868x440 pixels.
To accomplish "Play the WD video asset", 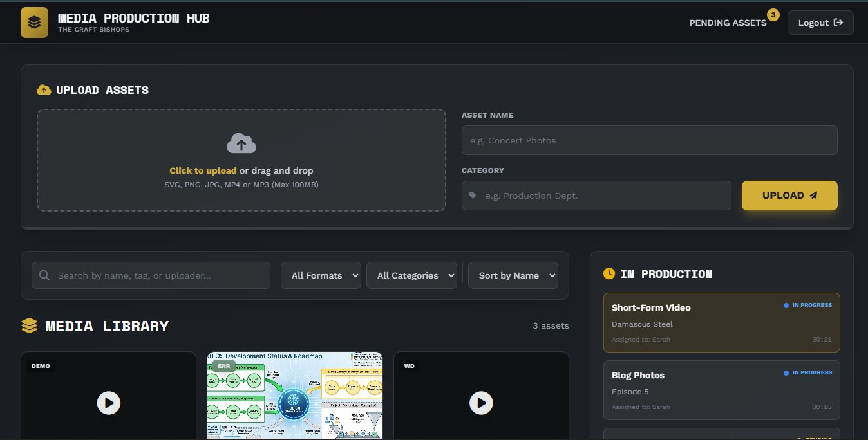I will [x=481, y=403].
